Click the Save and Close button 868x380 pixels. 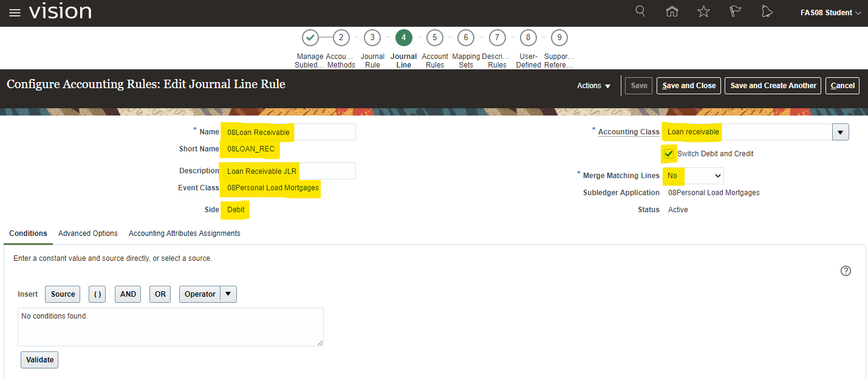(x=689, y=86)
